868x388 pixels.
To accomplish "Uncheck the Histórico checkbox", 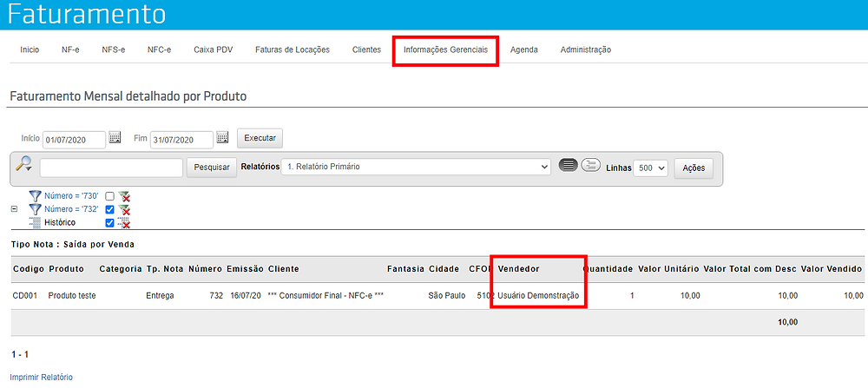I will point(109,223).
